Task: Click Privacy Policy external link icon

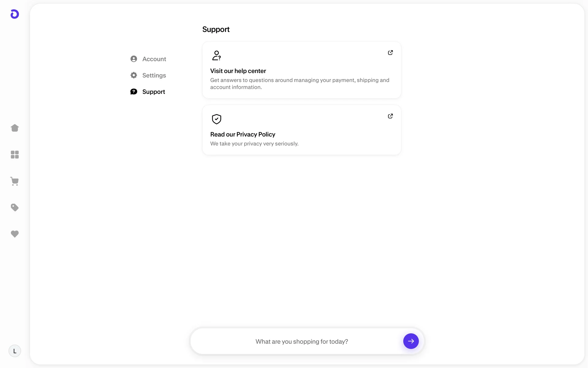Action: pyautogui.click(x=390, y=116)
